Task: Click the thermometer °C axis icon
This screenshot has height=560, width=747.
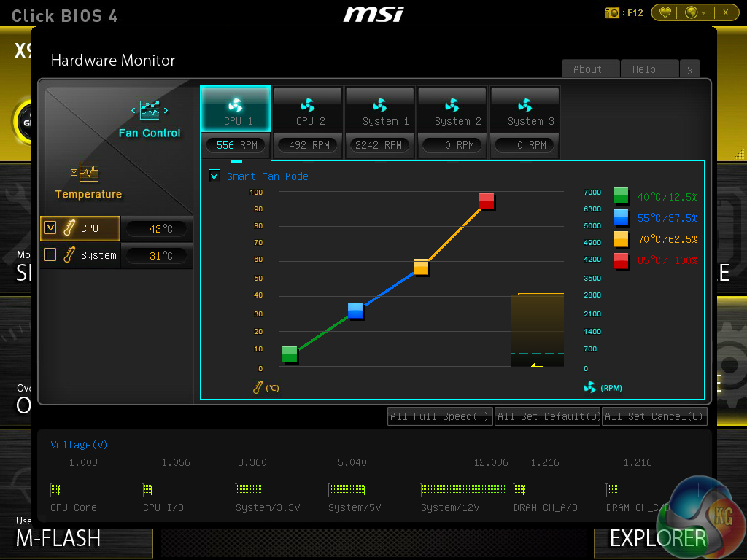Action: point(258,387)
